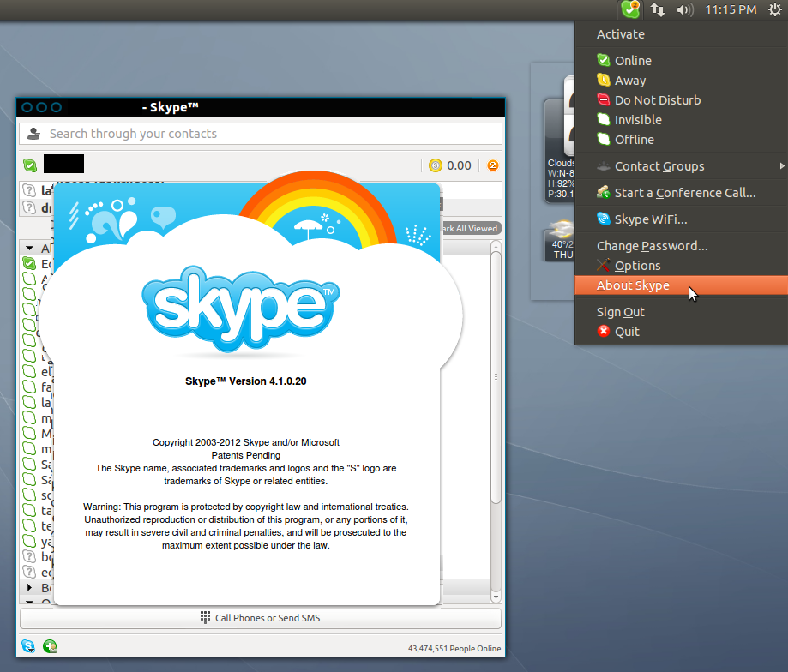Click the weather widget icon showing THU
788x672 pixels.
click(x=560, y=240)
